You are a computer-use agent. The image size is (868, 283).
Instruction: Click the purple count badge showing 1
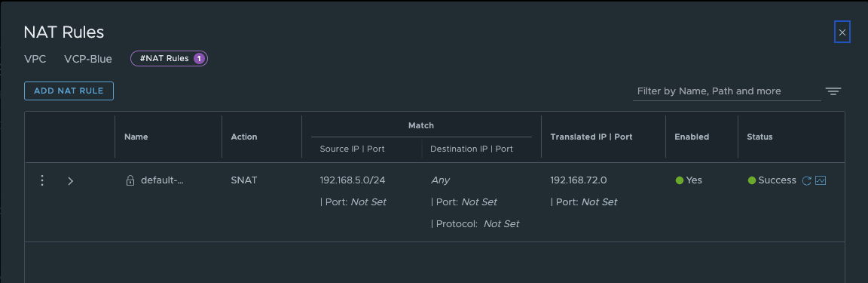(x=199, y=58)
